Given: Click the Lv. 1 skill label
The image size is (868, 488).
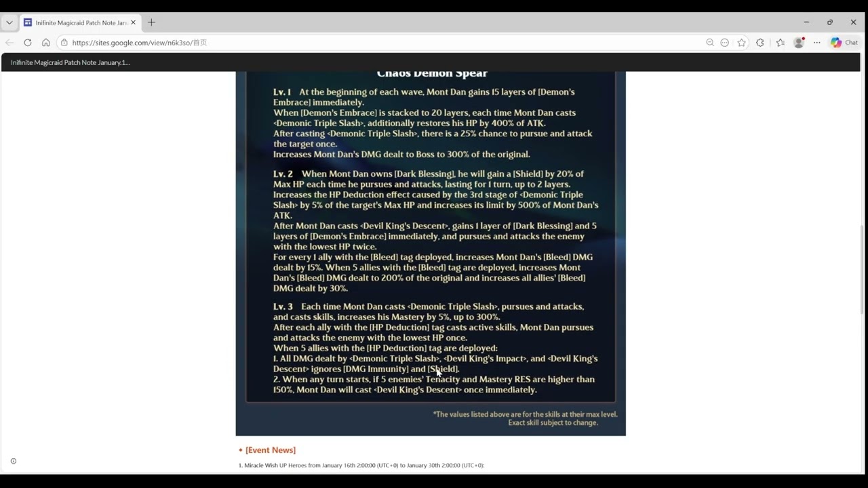Looking at the screenshot, I should [x=282, y=91].
